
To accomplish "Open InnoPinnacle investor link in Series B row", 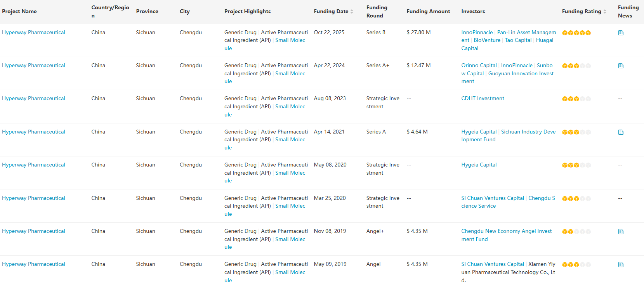I will click(477, 33).
